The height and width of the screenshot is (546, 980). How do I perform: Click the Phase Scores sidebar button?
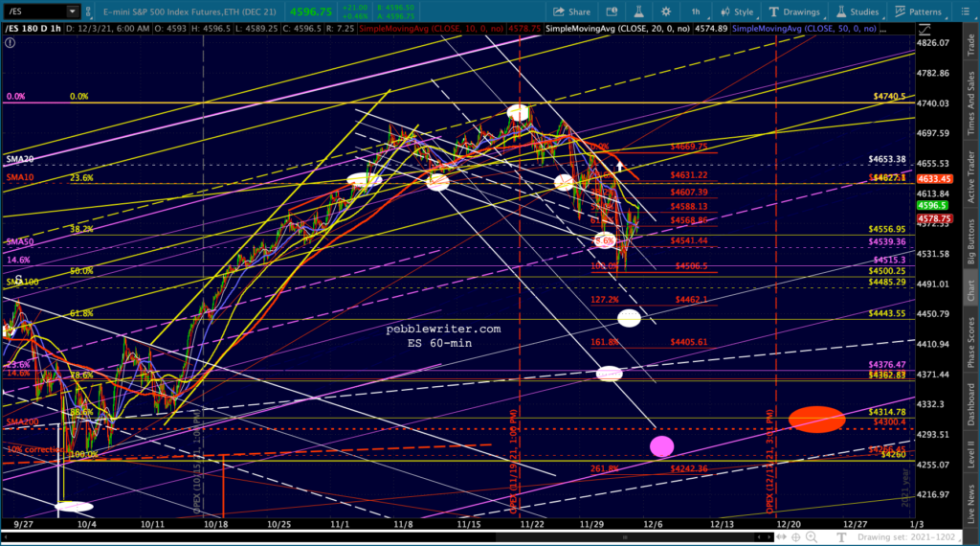969,341
